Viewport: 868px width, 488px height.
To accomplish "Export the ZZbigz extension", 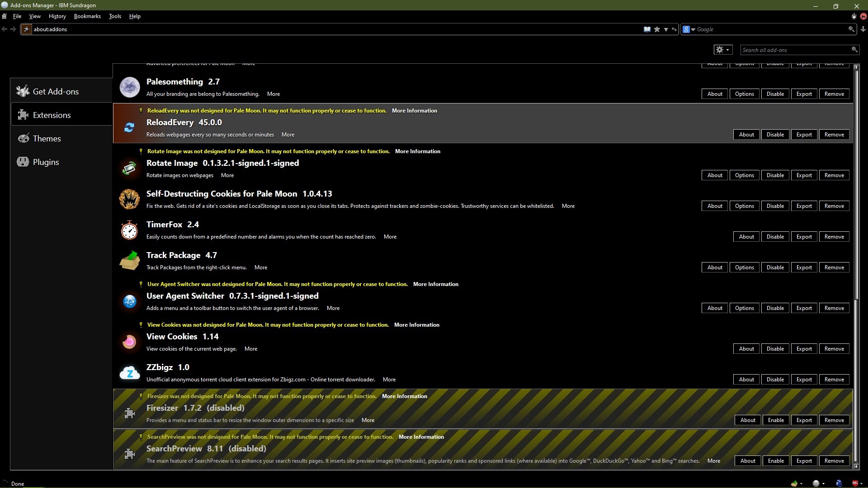I will point(804,380).
